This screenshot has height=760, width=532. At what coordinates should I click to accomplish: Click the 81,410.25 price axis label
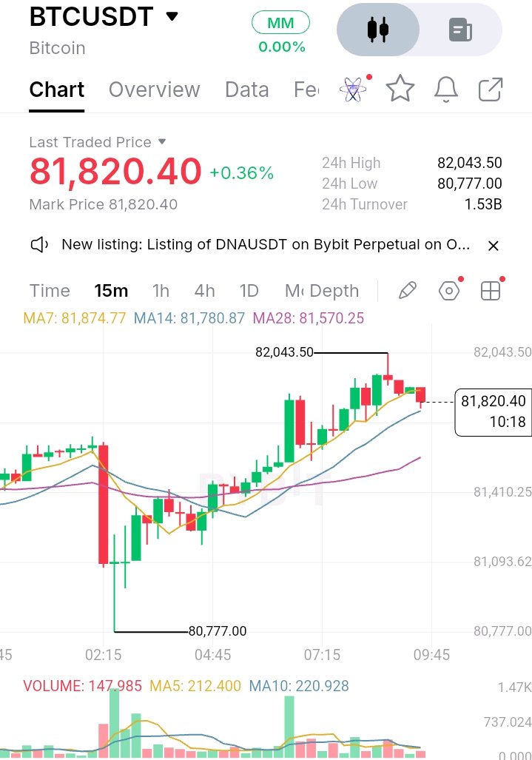pyautogui.click(x=502, y=492)
